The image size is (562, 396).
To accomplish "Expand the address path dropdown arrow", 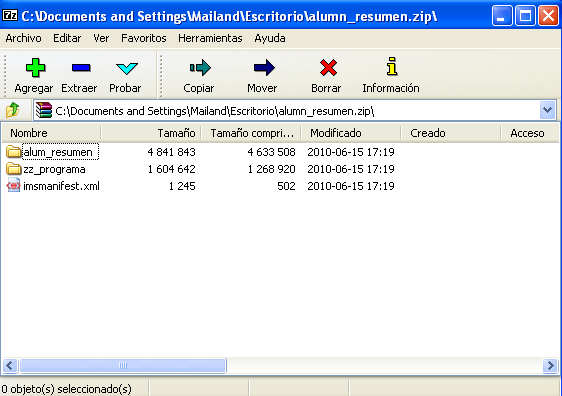I will coord(547,110).
